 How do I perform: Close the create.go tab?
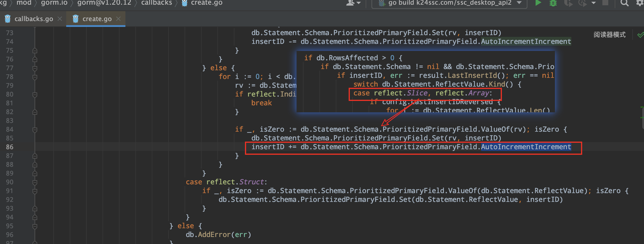click(118, 19)
